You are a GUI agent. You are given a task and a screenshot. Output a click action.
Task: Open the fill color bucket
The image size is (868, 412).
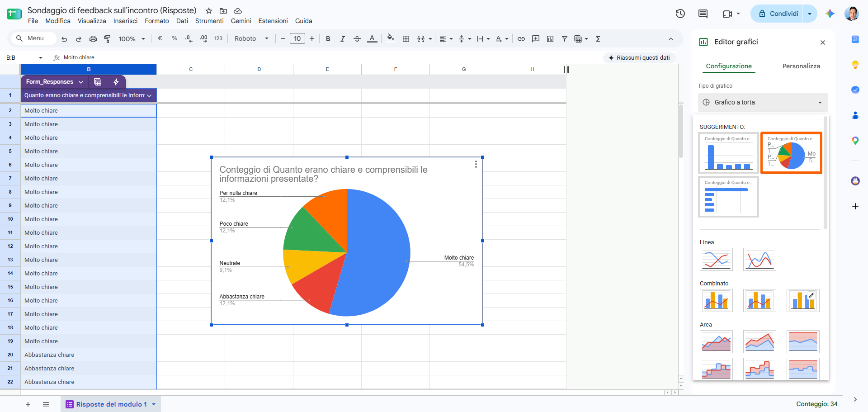(x=391, y=38)
